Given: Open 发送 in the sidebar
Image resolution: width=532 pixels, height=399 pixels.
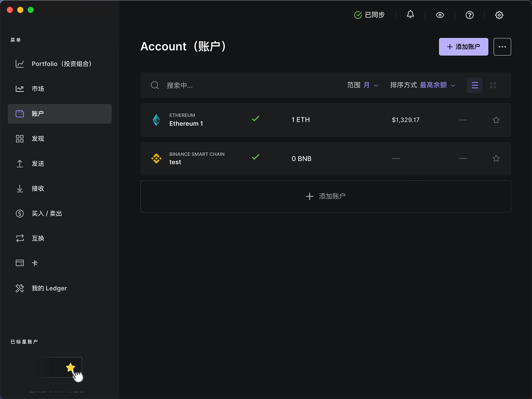Looking at the screenshot, I should point(60,164).
